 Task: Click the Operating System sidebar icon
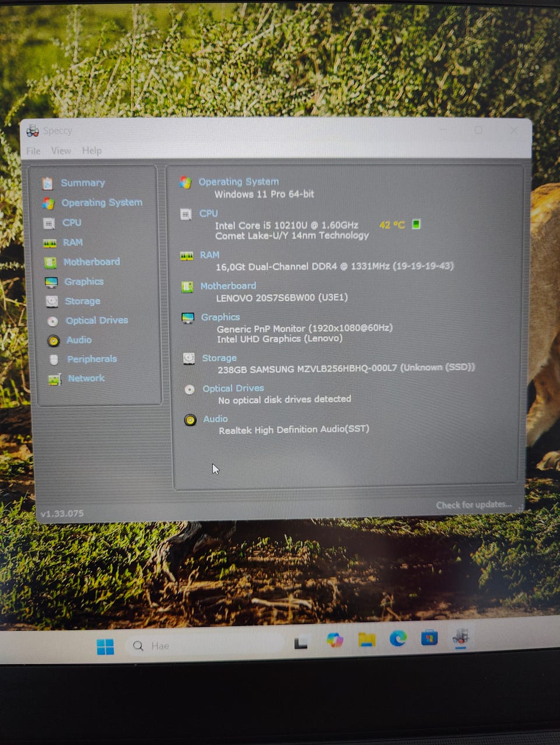pos(48,204)
